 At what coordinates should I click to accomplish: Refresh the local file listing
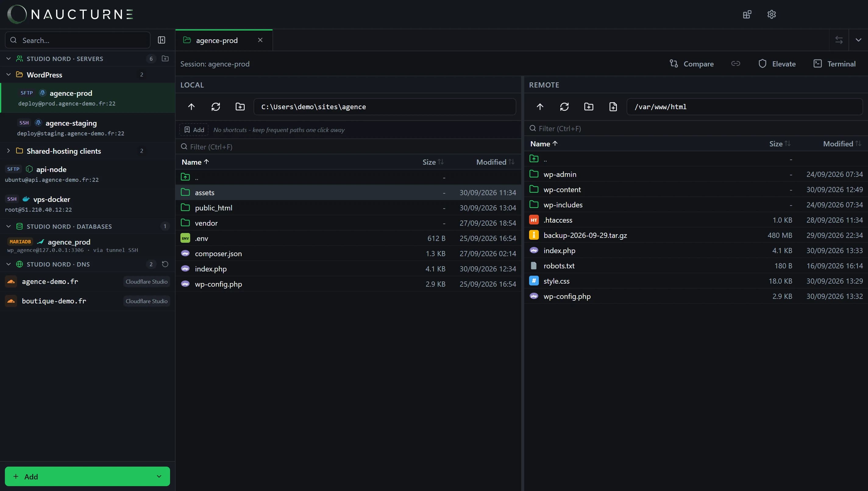[216, 107]
